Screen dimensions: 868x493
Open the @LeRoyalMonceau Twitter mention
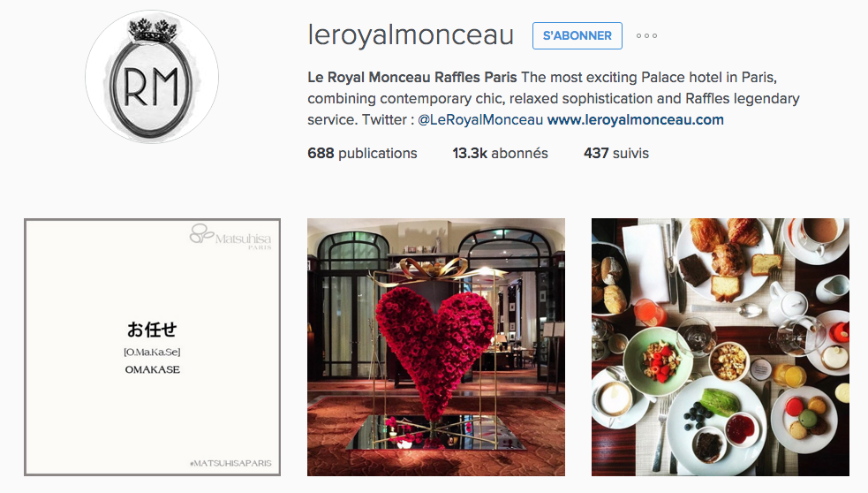pos(480,119)
